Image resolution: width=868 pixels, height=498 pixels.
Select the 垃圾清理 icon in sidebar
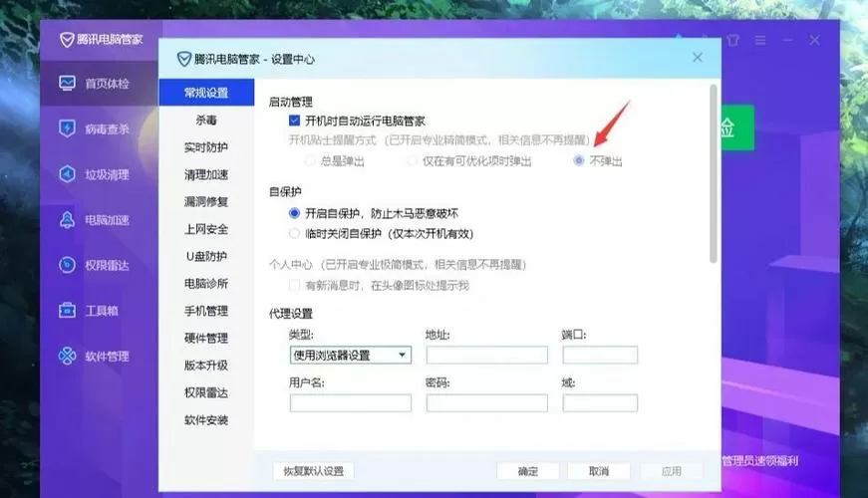[x=67, y=173]
